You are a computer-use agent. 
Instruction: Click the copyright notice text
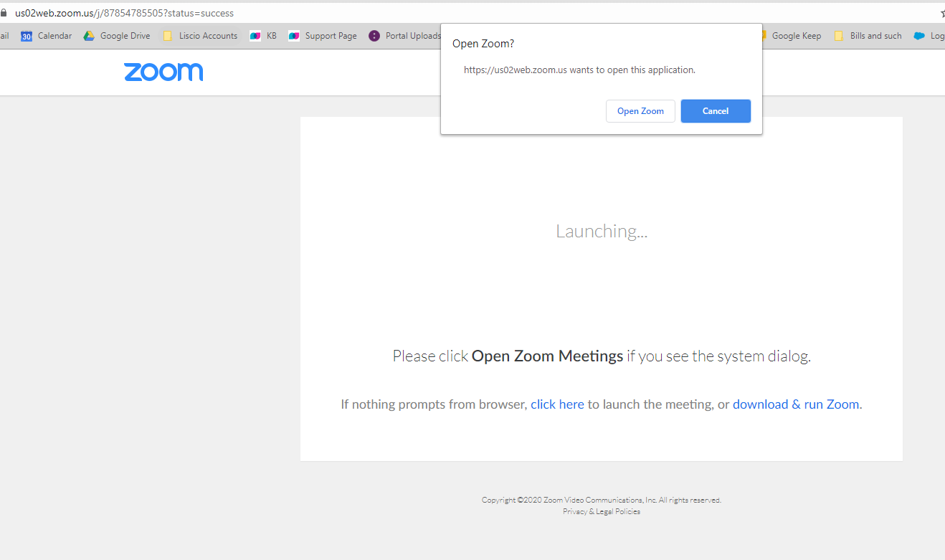coord(602,500)
